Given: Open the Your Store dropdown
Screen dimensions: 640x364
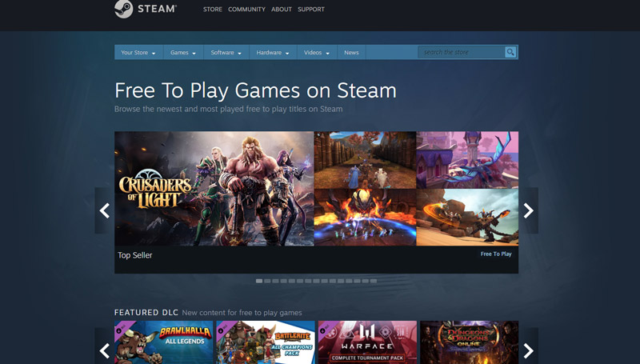Looking at the screenshot, I should (138, 52).
